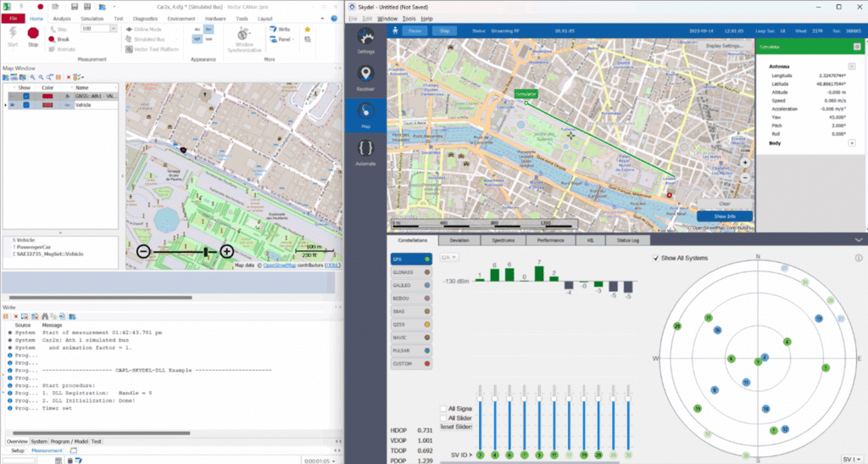Switch to the Spectrums tab

504,241
